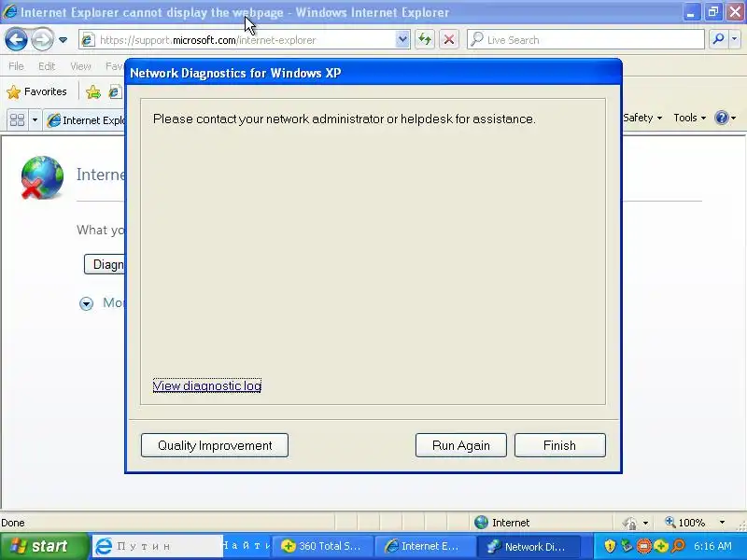The image size is (747, 560).
Task: Switch to Internet Explorer taskbar item
Action: pos(425,546)
